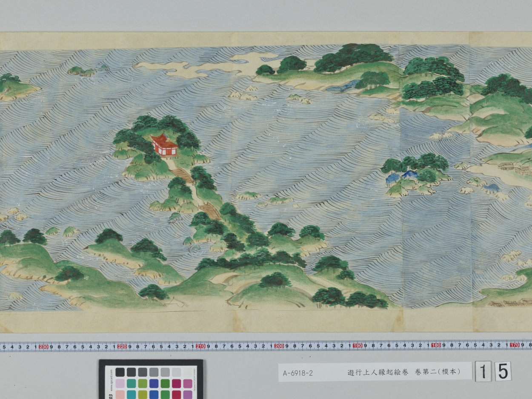Viewport: 532px width, 399px height.
Task: Click the red "170" mark on the ruler
Action: tap(515, 345)
